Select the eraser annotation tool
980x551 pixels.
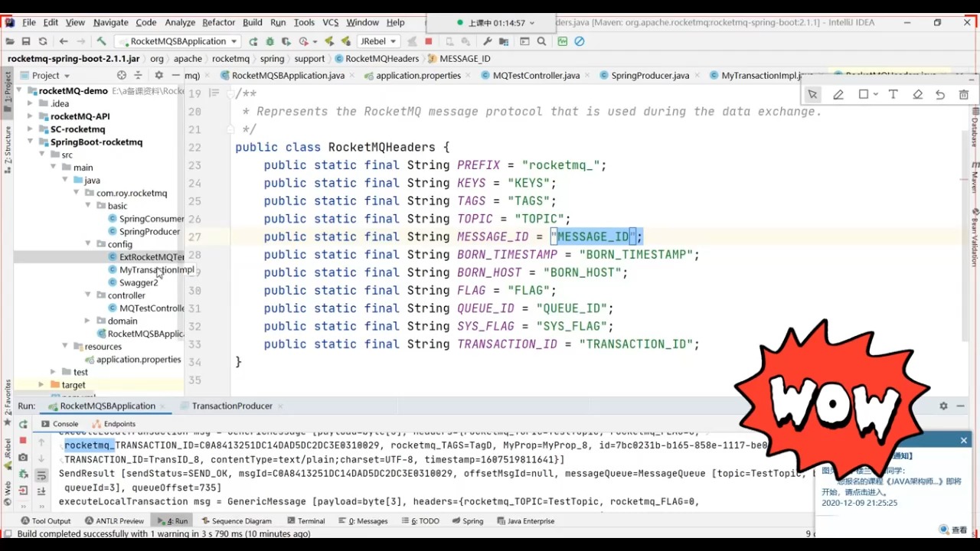coord(917,95)
